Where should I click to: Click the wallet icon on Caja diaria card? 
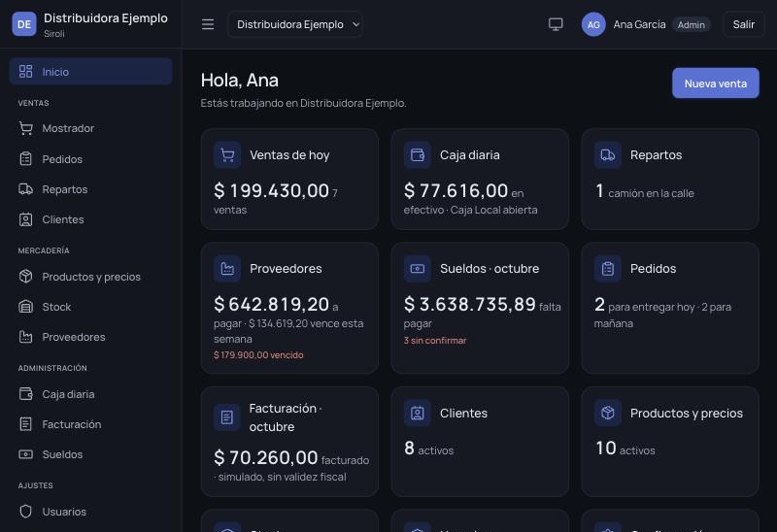(418, 155)
